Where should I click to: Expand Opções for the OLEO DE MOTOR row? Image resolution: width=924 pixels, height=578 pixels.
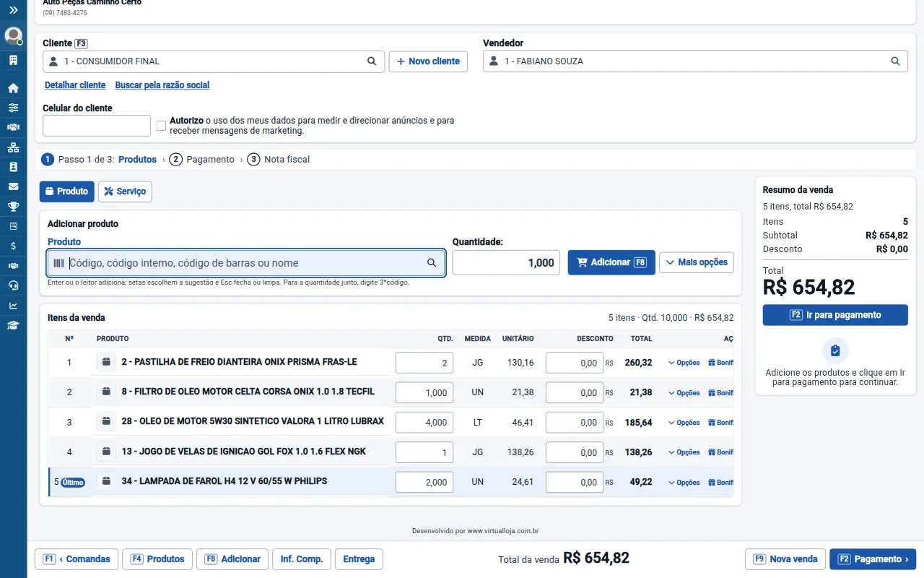click(684, 423)
